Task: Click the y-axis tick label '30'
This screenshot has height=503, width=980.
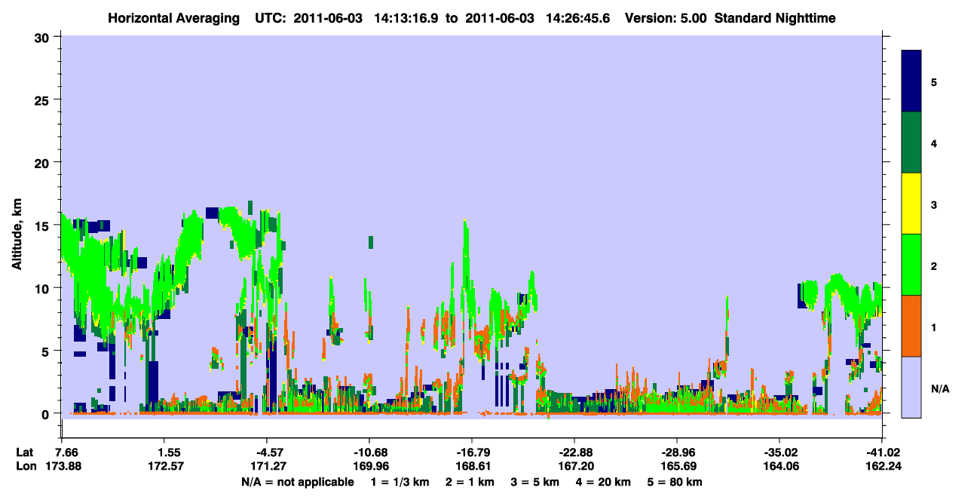Action: tap(44, 38)
